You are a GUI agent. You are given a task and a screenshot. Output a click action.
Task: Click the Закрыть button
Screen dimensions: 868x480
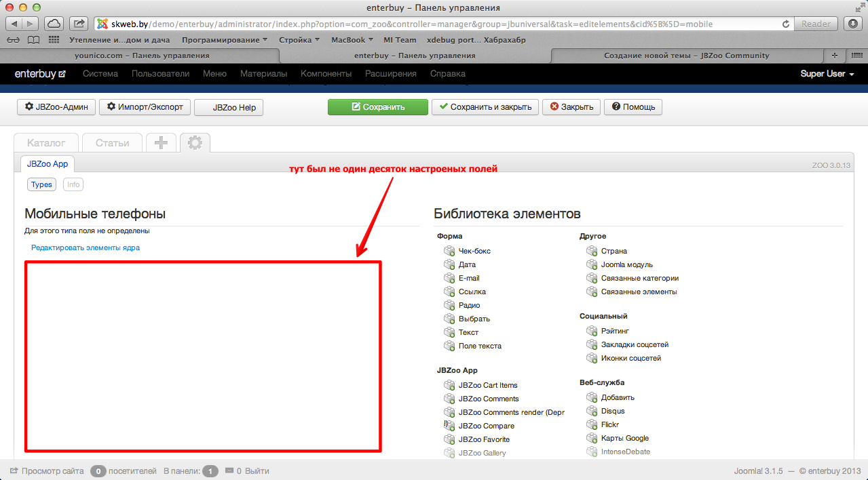571,107
